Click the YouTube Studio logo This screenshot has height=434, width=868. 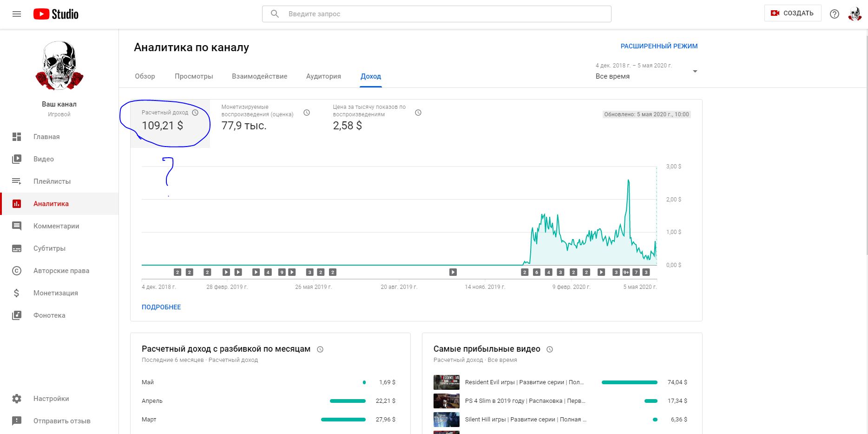coord(56,14)
